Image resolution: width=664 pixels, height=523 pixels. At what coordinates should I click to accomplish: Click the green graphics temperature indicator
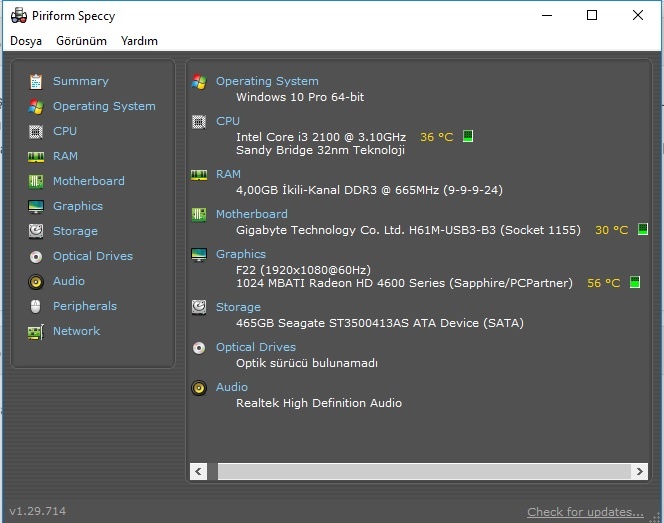click(x=634, y=283)
